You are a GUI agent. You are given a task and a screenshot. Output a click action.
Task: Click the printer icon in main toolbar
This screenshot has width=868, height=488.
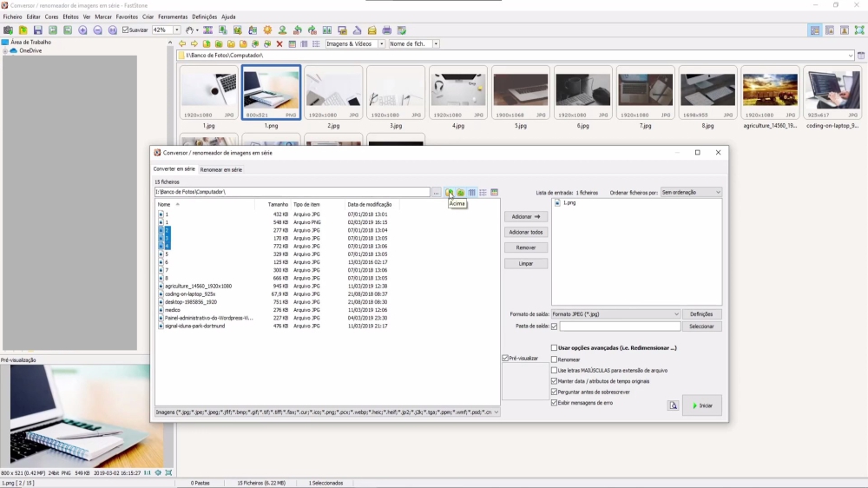(387, 30)
